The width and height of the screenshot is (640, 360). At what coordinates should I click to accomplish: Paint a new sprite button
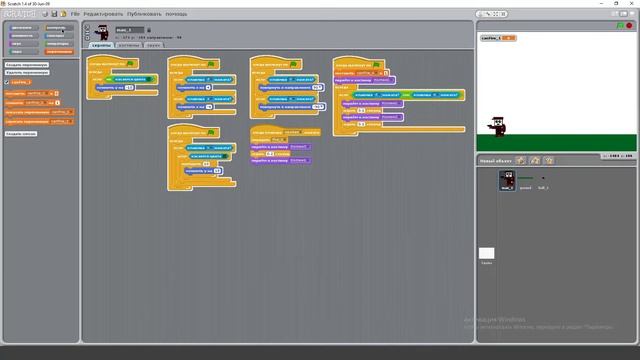(x=520, y=160)
